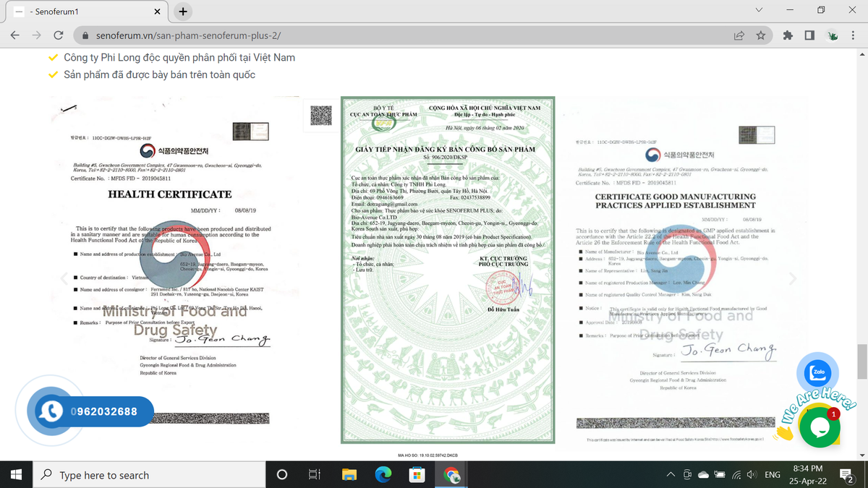Viewport: 868px width, 488px height.
Task: Share this page using the share icon
Action: pos(738,34)
